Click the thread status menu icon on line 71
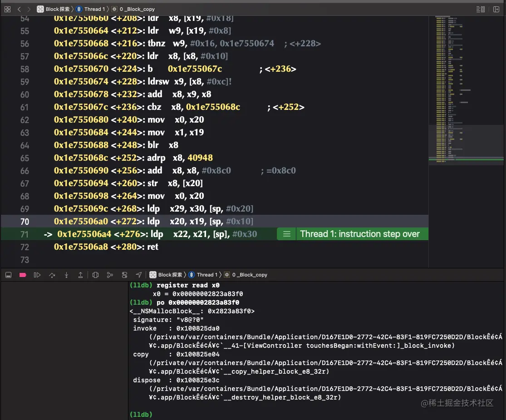This screenshot has width=506, height=420. click(x=286, y=234)
